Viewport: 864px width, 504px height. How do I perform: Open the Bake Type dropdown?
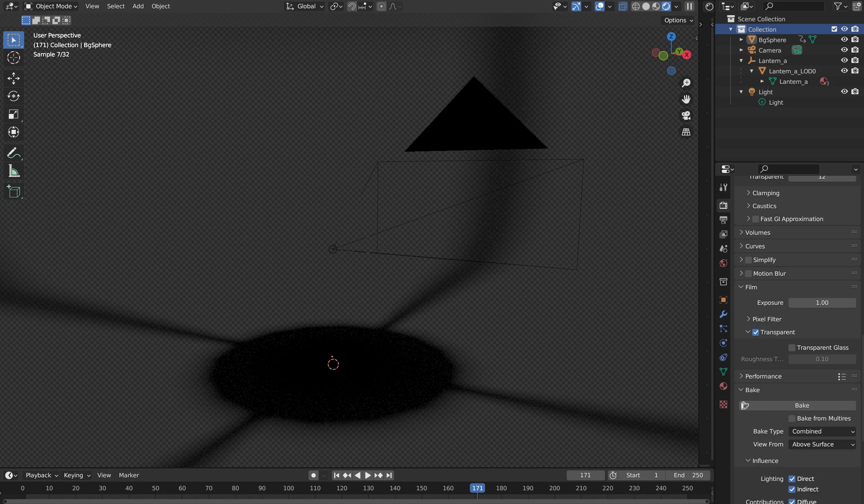point(822,432)
